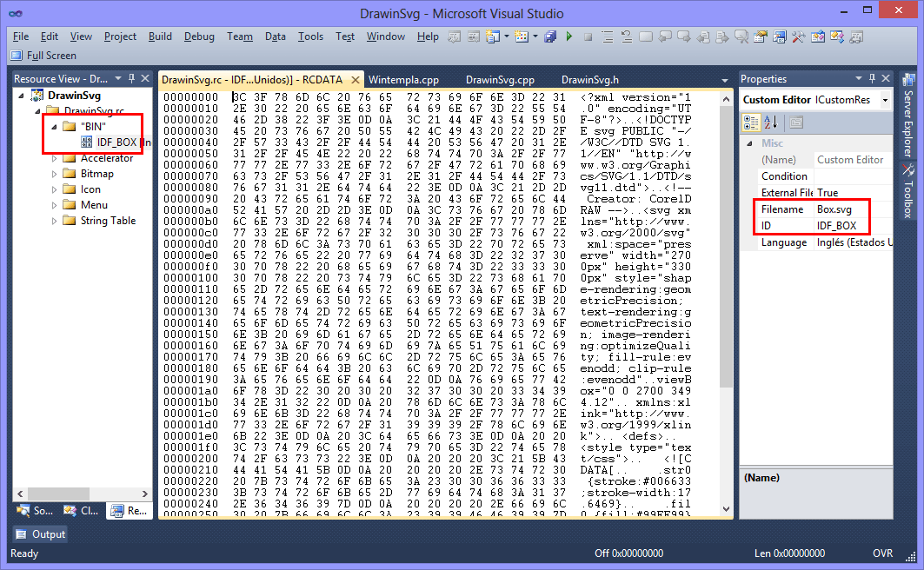Toggle Alphabetical sort in Properties
Image resolution: width=924 pixels, height=570 pixels.
(771, 123)
